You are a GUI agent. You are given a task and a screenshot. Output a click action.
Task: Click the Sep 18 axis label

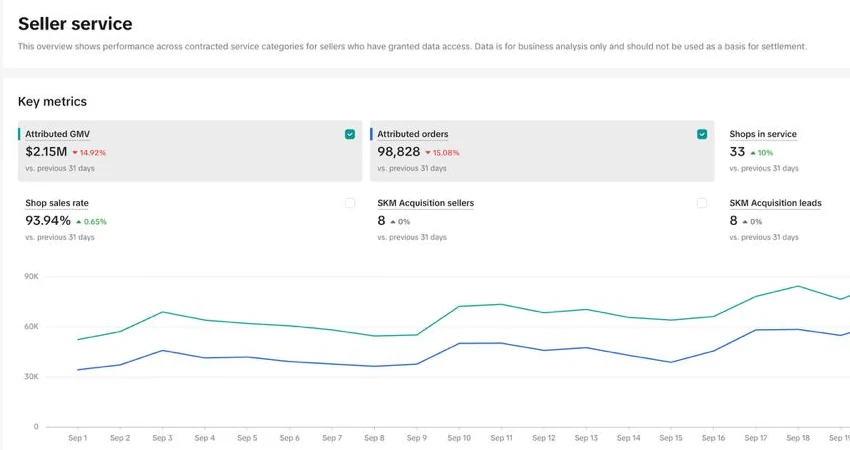(798, 438)
